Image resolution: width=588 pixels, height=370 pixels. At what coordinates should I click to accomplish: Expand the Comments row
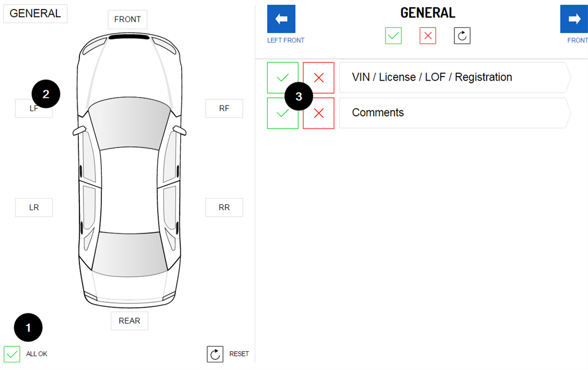(454, 113)
